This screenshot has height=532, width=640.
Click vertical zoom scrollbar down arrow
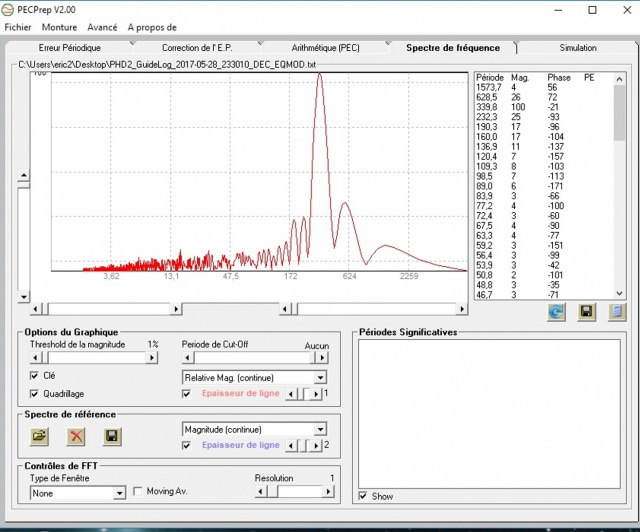tap(24, 296)
